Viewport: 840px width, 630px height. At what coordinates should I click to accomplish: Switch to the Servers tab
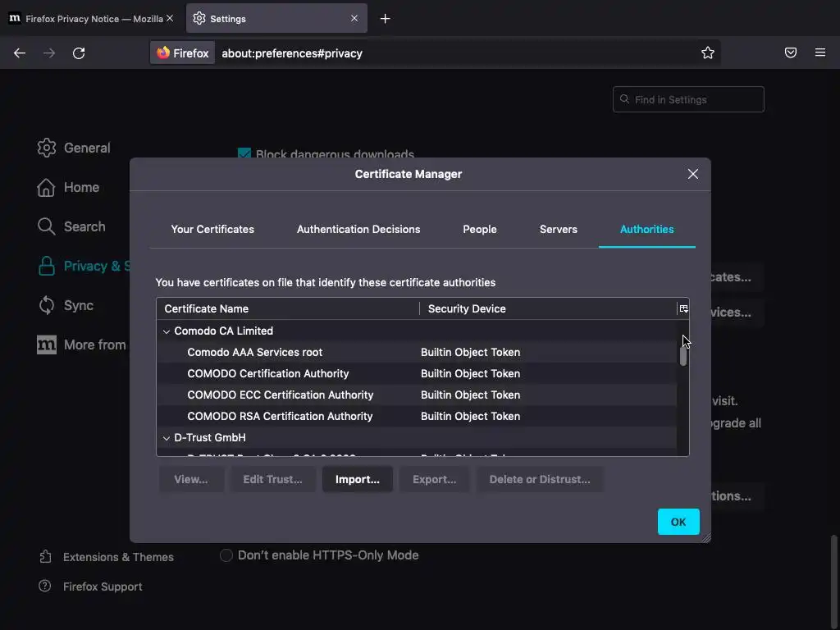(x=558, y=230)
